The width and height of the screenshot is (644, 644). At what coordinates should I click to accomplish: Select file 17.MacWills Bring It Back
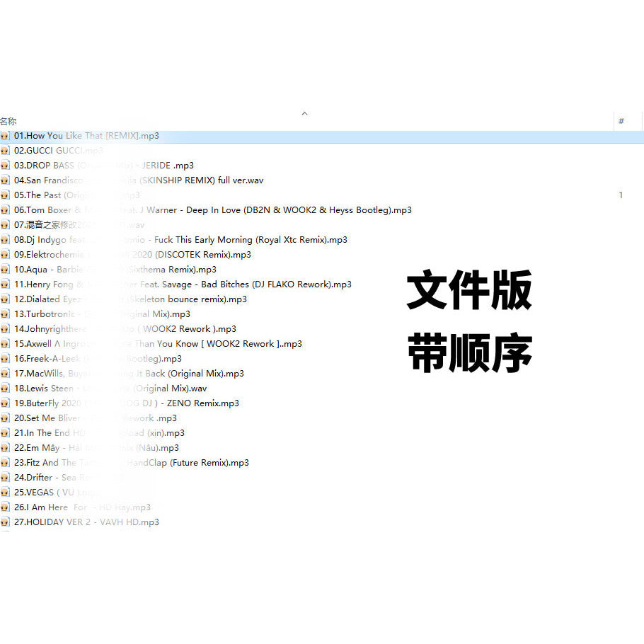pos(129,374)
